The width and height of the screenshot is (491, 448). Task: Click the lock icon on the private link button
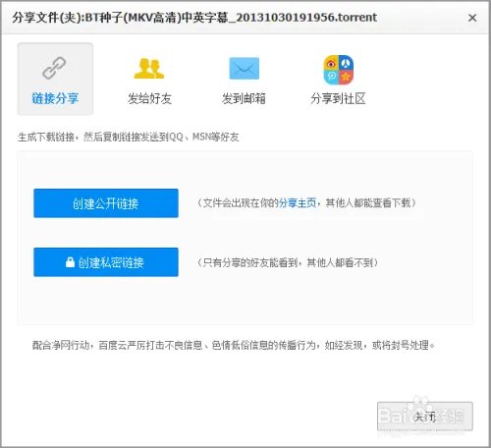coord(70,262)
